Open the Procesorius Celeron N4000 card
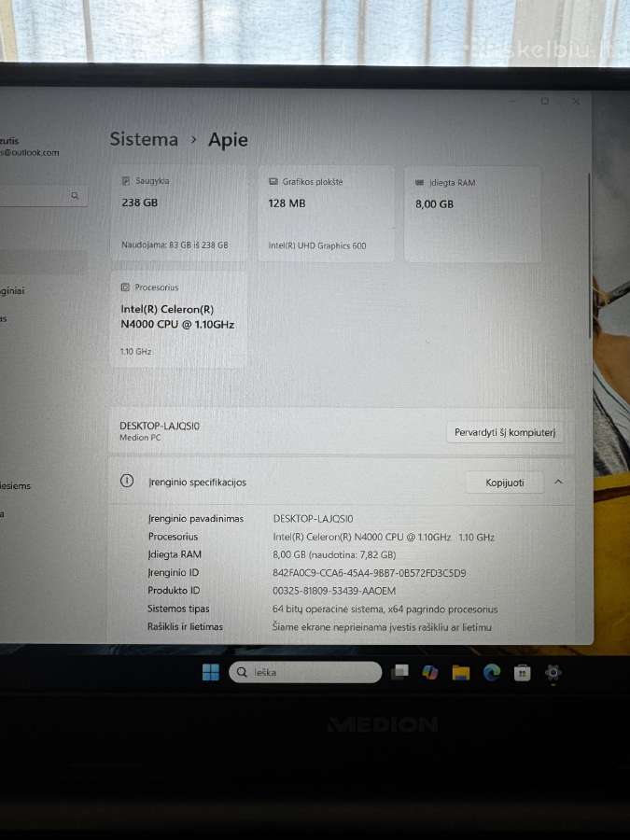 (x=178, y=319)
